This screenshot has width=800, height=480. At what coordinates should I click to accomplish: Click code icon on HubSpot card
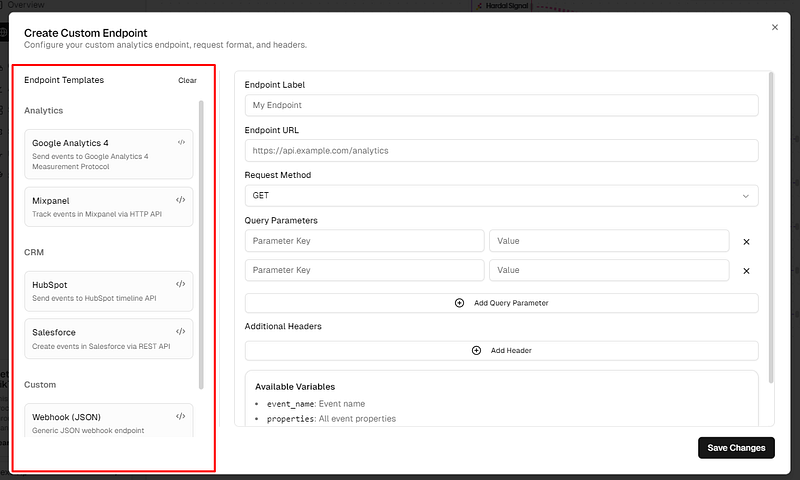(x=181, y=284)
